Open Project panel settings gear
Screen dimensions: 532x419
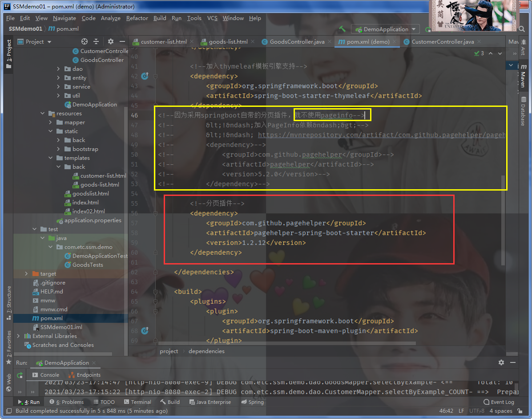111,41
